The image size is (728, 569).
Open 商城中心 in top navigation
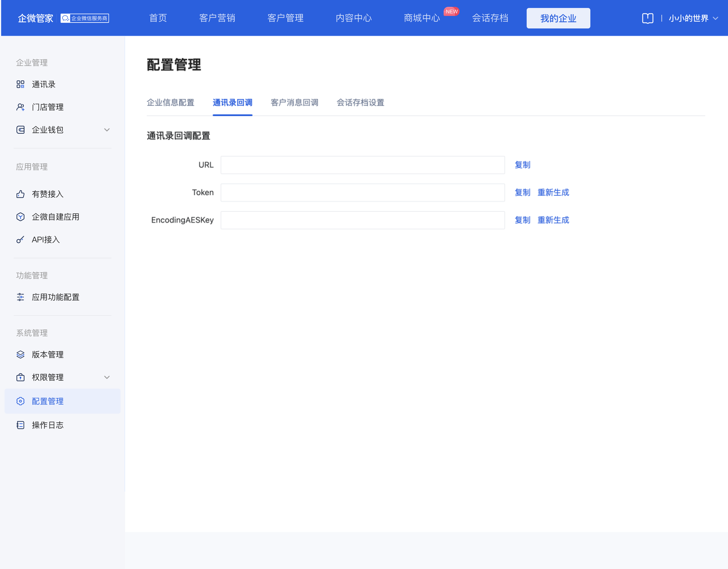click(x=422, y=18)
